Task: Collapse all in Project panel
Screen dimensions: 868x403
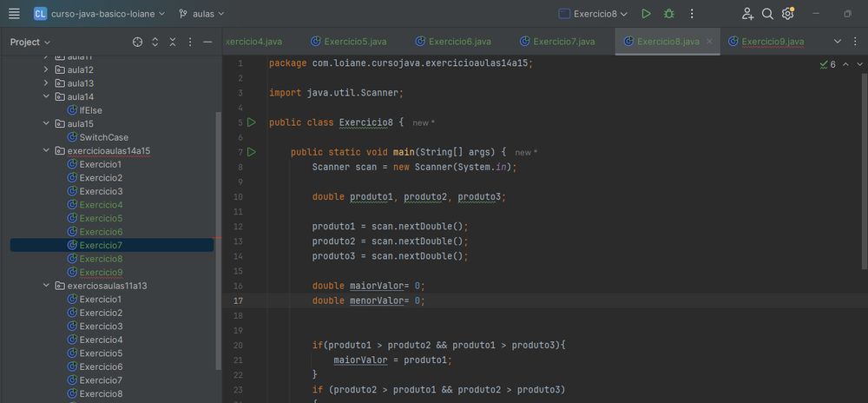Action: [x=173, y=42]
